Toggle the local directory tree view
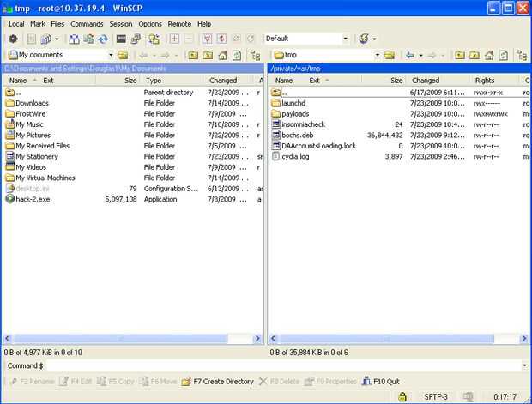 255,55
